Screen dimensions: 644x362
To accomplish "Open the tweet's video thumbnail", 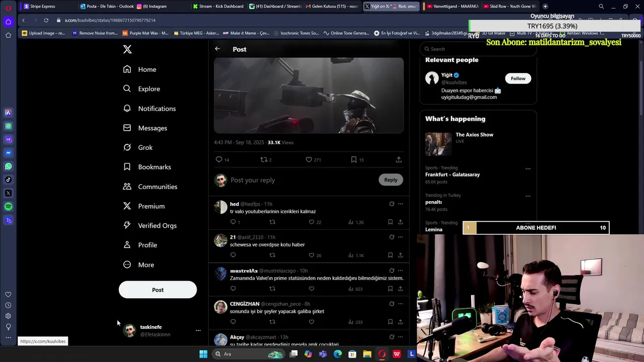I will (x=308, y=96).
